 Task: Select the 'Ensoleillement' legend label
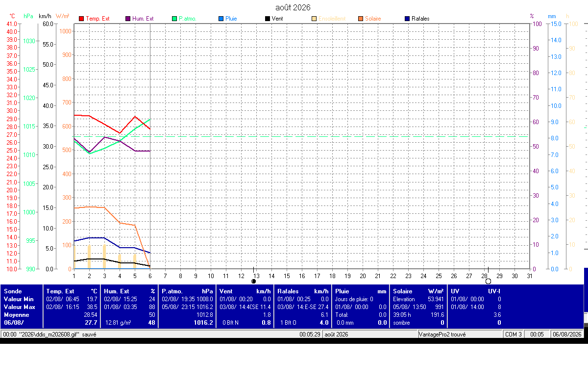332,19
